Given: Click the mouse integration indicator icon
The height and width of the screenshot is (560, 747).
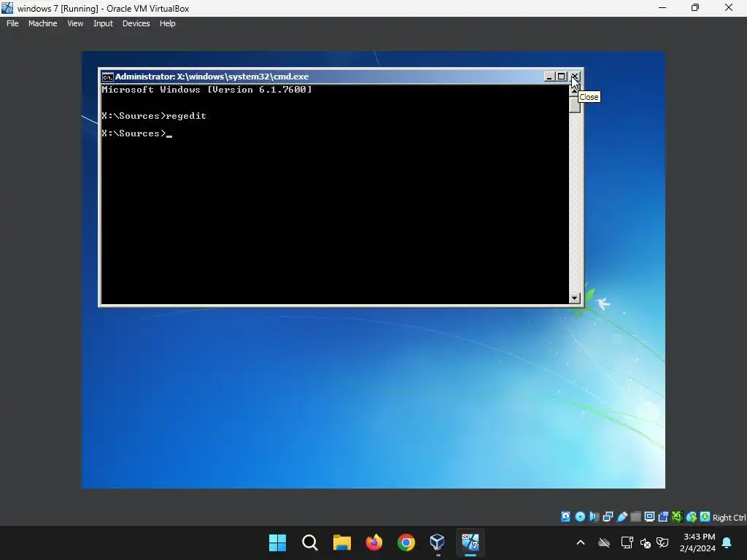Looking at the screenshot, I should pos(692,517).
